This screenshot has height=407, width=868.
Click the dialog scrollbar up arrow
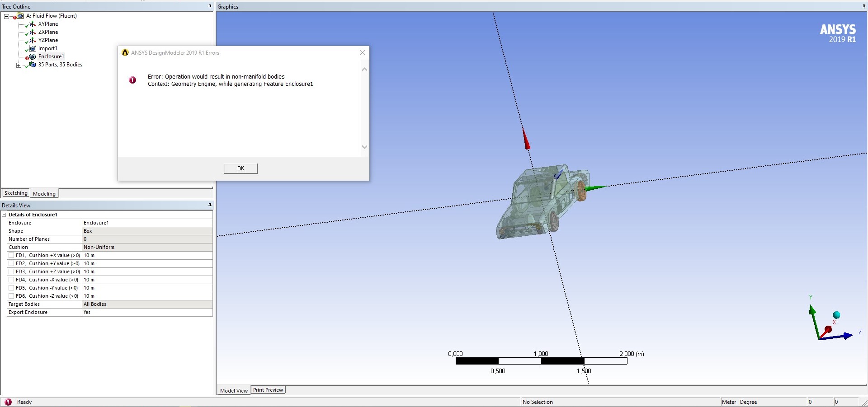364,70
